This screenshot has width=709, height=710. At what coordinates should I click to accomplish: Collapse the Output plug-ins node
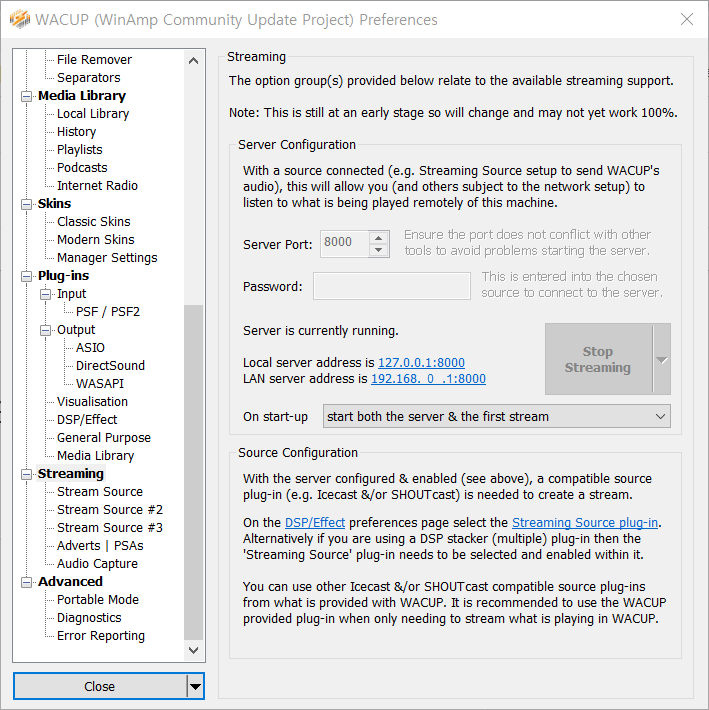(x=45, y=331)
